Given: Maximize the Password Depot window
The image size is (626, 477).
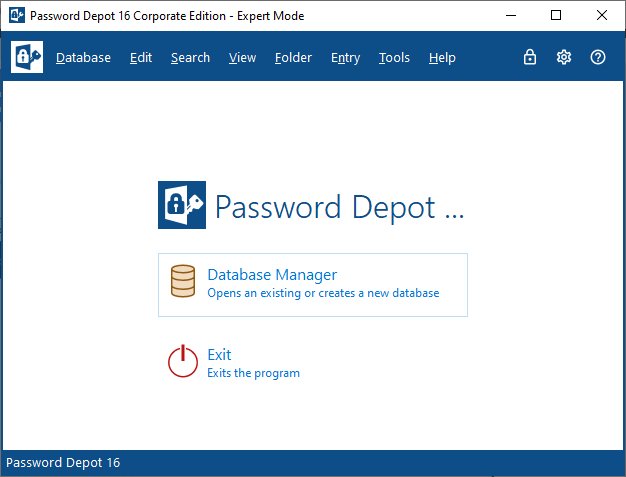Looking at the screenshot, I should click(x=556, y=16).
